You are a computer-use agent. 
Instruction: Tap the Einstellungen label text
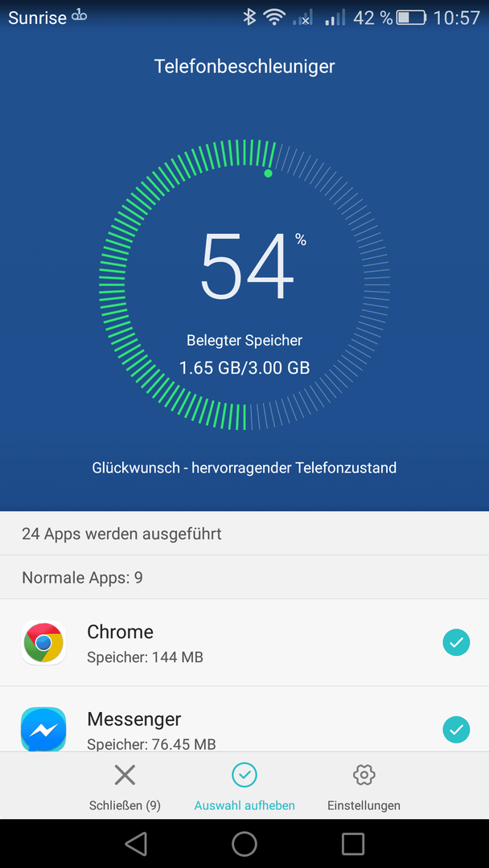coord(364,805)
